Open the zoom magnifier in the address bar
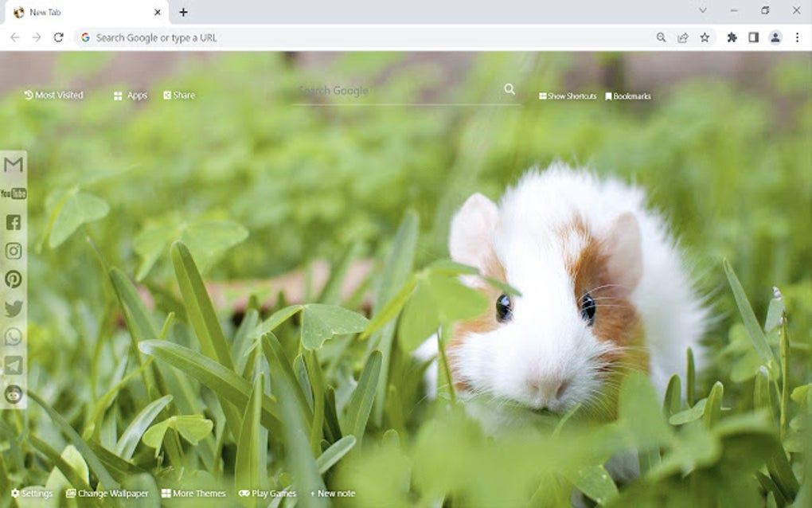812x508 pixels. tap(662, 37)
